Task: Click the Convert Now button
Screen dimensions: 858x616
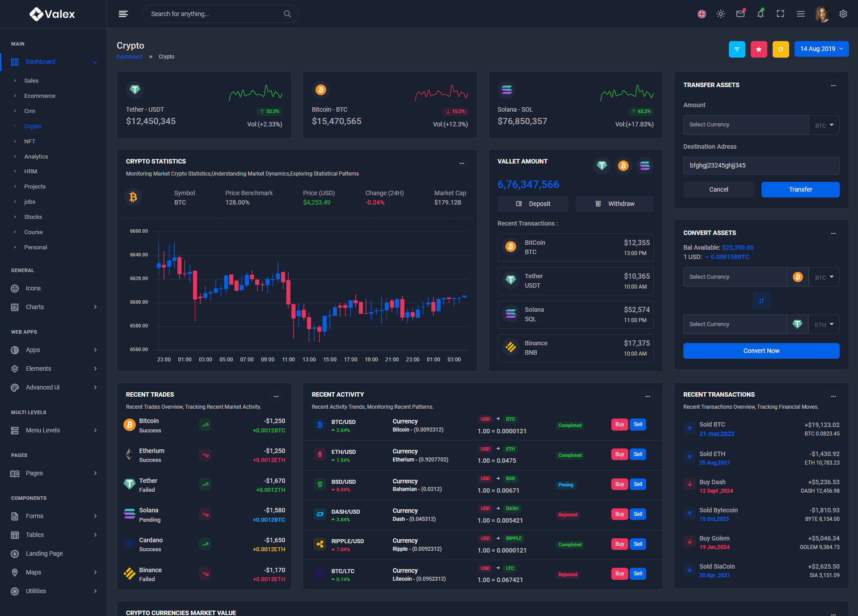Action: 761,351
